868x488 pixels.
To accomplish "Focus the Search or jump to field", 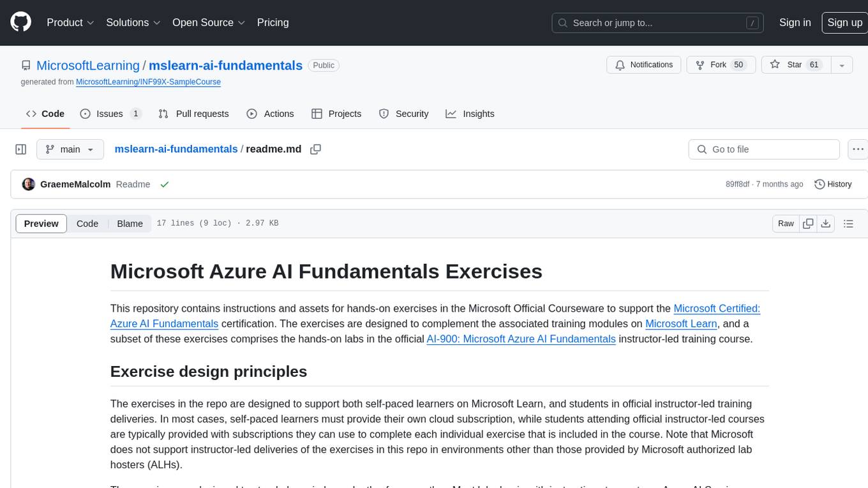I will click(x=659, y=23).
